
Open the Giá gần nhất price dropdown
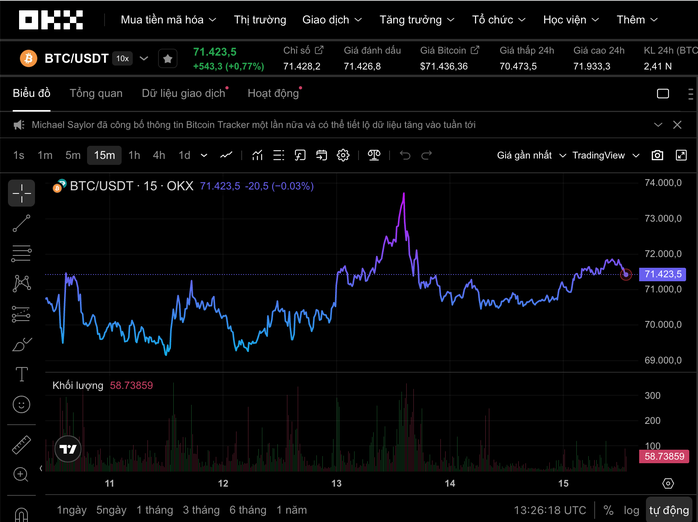pos(530,155)
